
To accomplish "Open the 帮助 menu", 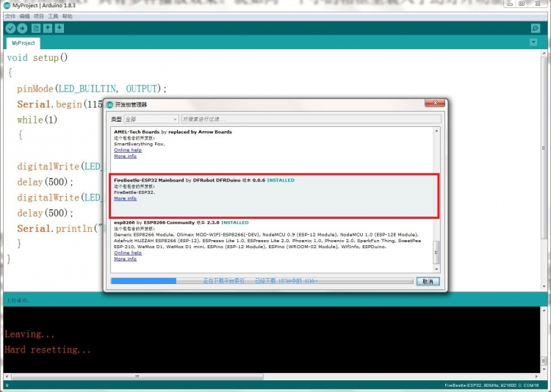I will 67,16.
